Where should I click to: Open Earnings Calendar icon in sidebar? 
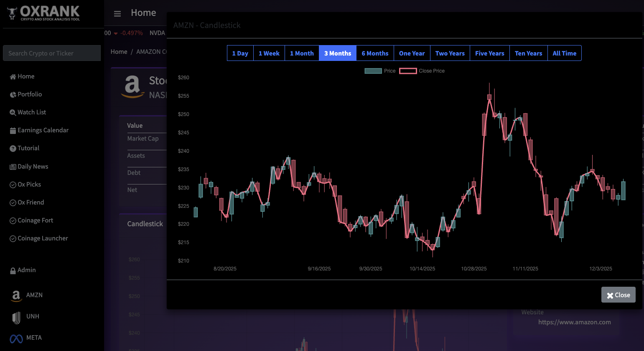[13, 131]
